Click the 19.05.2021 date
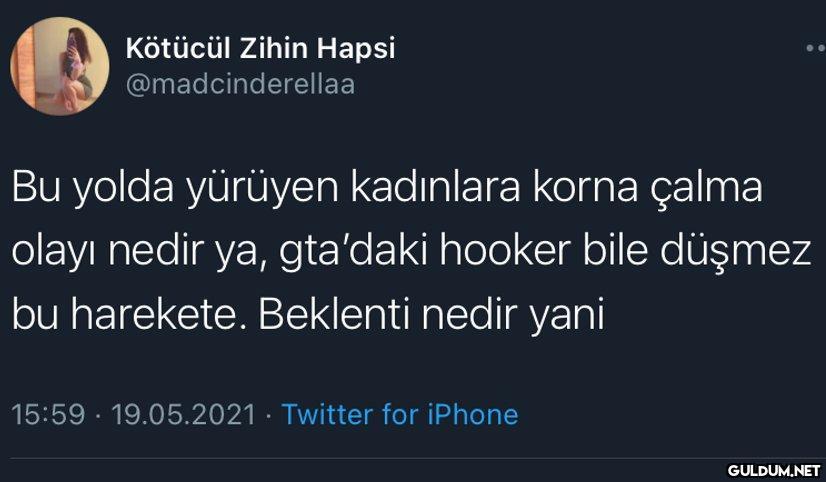 pyautogui.click(x=183, y=414)
